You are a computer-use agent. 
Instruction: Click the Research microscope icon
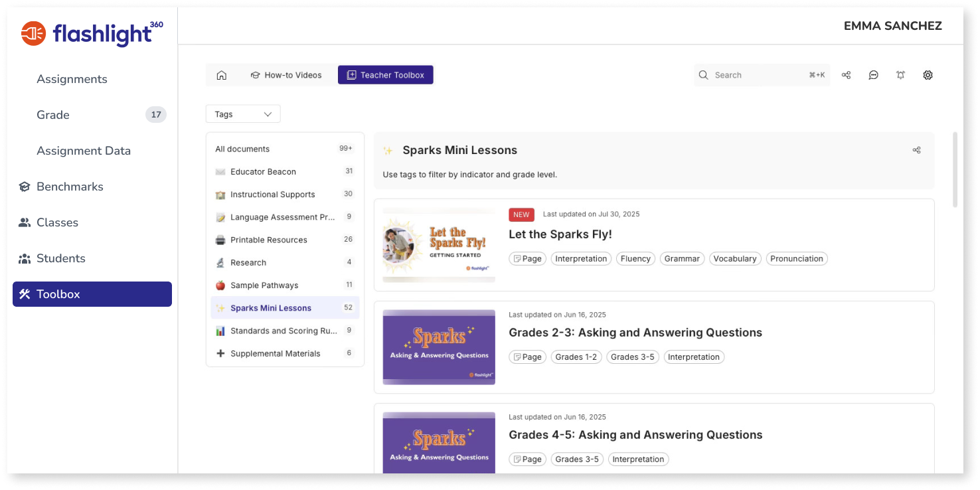[220, 262]
